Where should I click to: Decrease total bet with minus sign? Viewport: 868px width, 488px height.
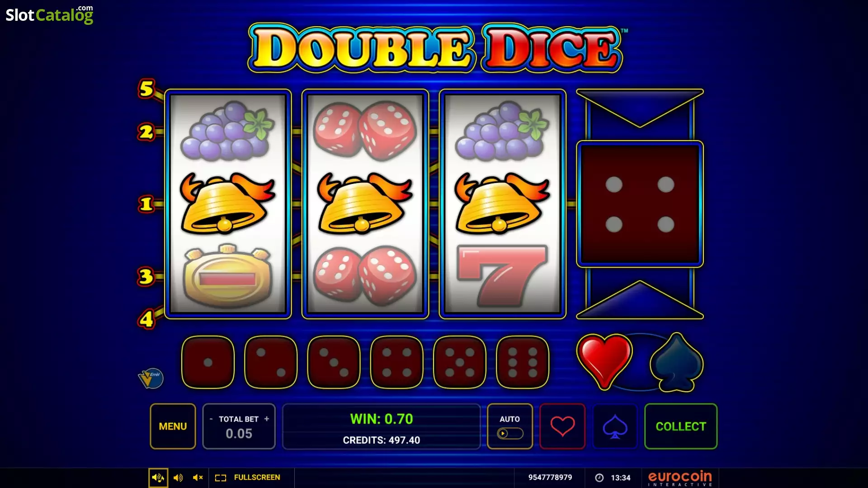[x=211, y=419]
